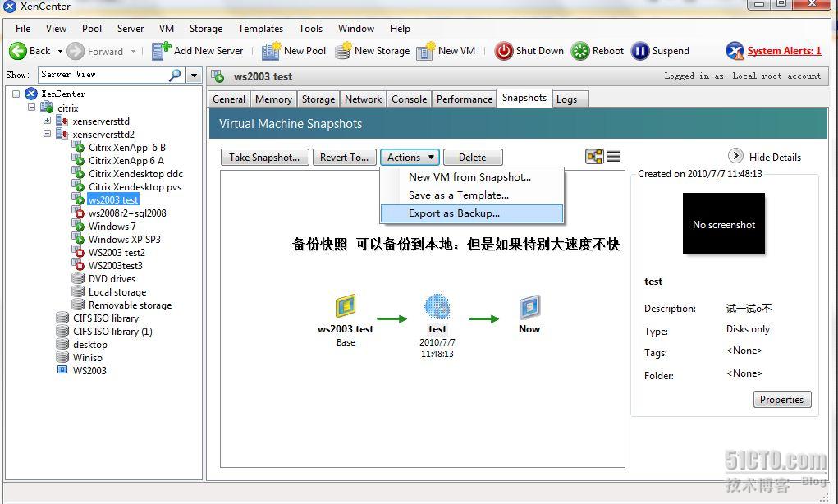Open the System Alerts: 1 link

point(784,51)
